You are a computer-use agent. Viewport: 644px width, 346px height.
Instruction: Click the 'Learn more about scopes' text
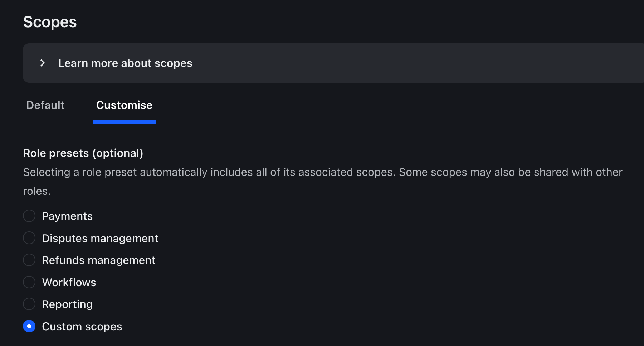[125, 63]
